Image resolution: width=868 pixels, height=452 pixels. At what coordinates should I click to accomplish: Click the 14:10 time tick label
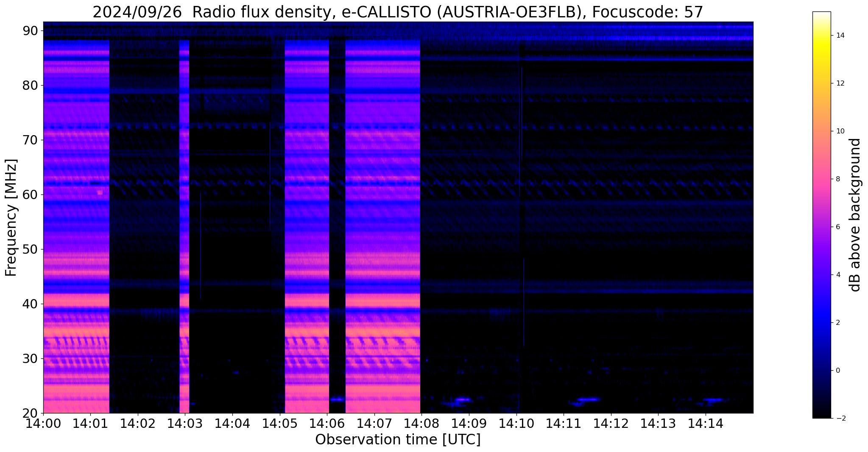click(516, 423)
